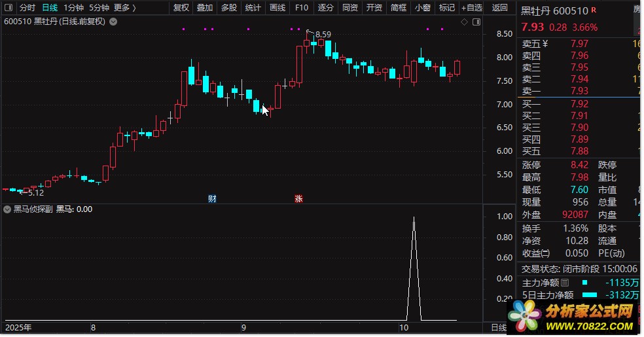The height and width of the screenshot is (337, 644).
Task: Click the 黑牡丹 600510 stock title
Action: [554, 11]
